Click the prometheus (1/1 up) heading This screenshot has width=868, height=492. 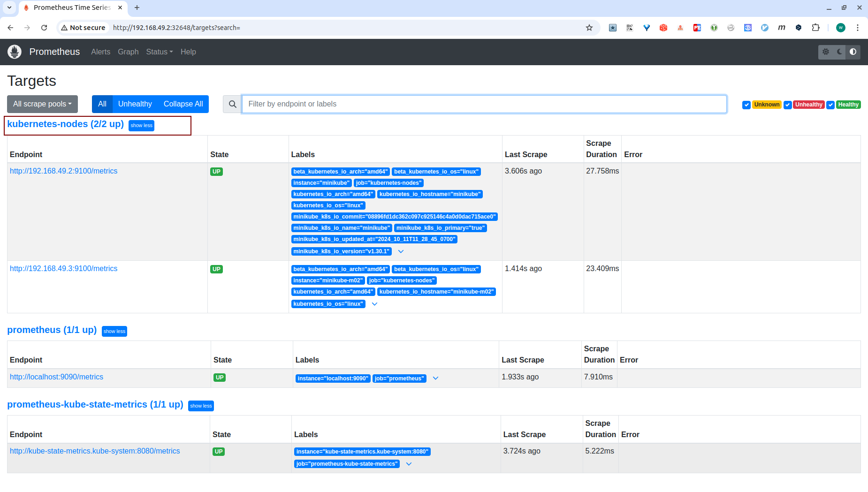(52, 330)
